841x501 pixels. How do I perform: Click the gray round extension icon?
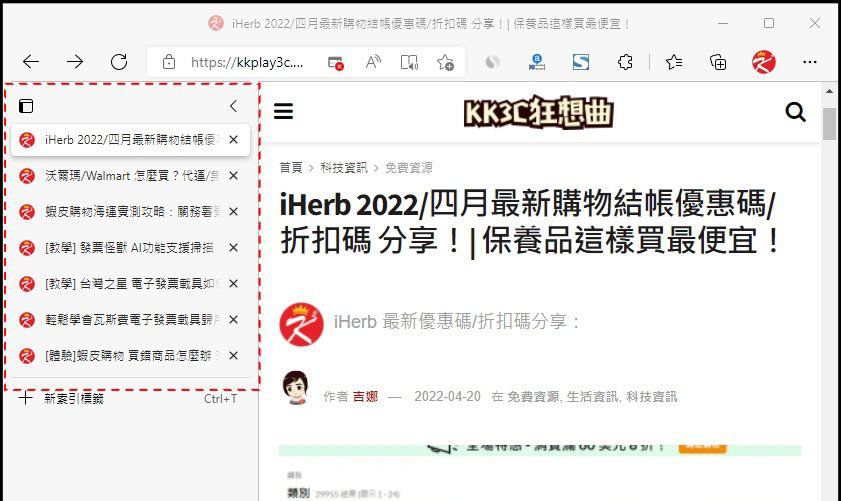(492, 62)
